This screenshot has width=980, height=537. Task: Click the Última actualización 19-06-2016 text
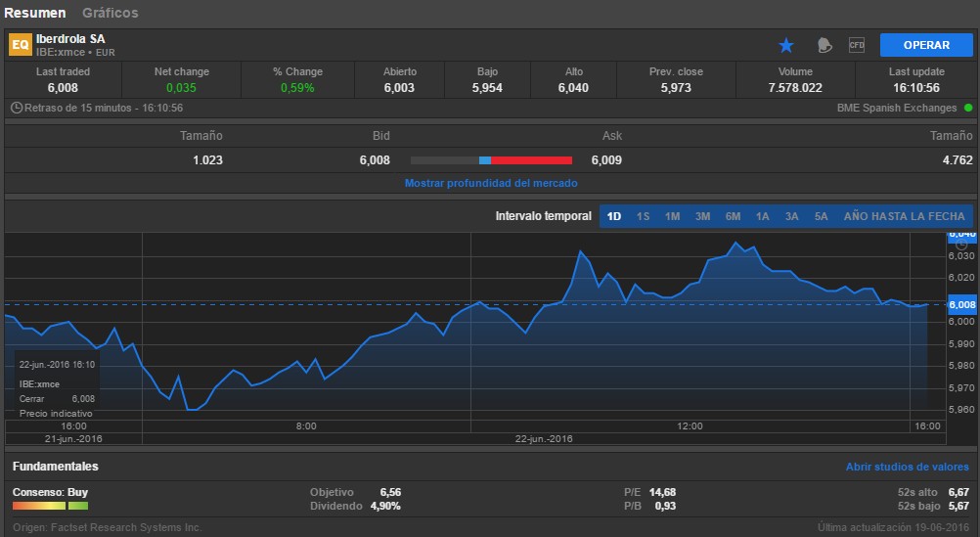[893, 527]
